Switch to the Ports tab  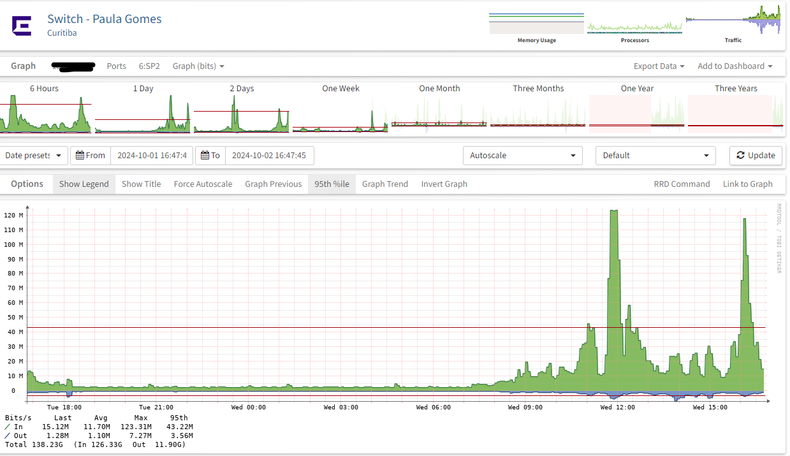click(x=116, y=66)
